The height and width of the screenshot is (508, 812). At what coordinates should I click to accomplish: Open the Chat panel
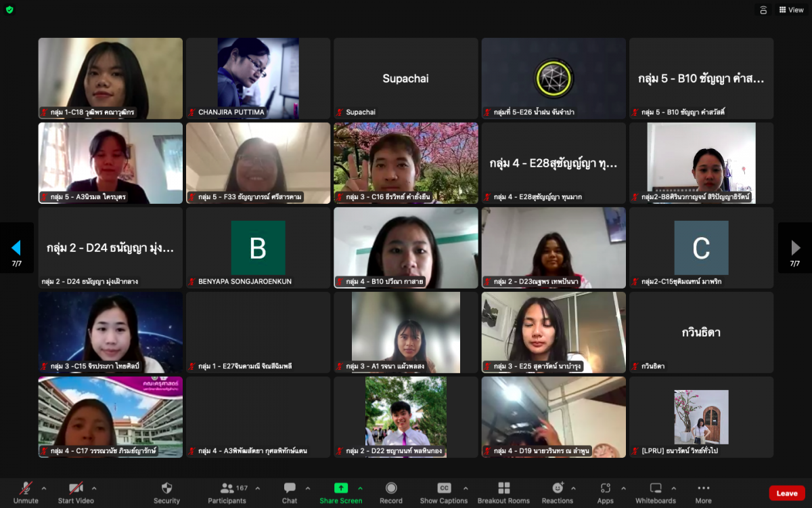(x=290, y=488)
